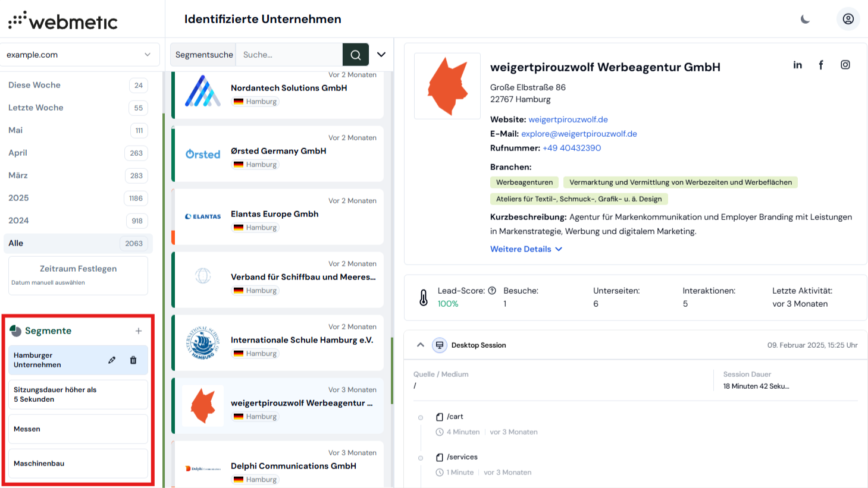Viewport: 868px width, 488px height.
Task: Add new segment with plus icon
Action: pyautogui.click(x=139, y=331)
